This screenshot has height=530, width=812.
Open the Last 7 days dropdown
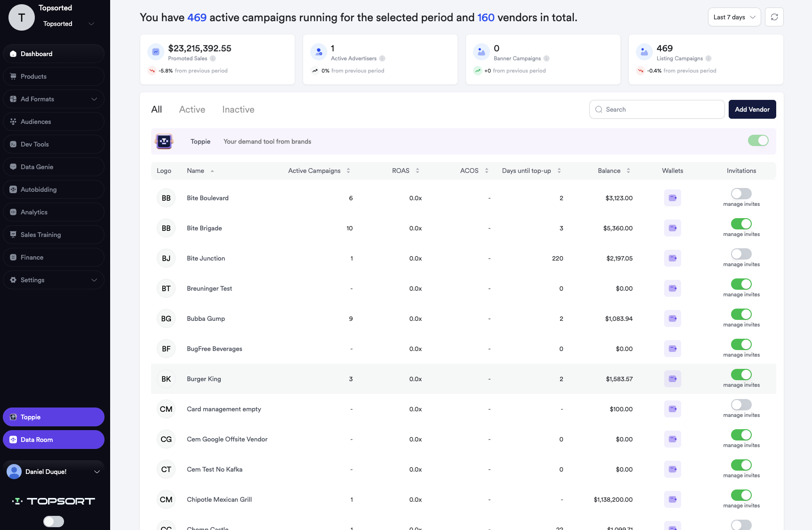[734, 17]
